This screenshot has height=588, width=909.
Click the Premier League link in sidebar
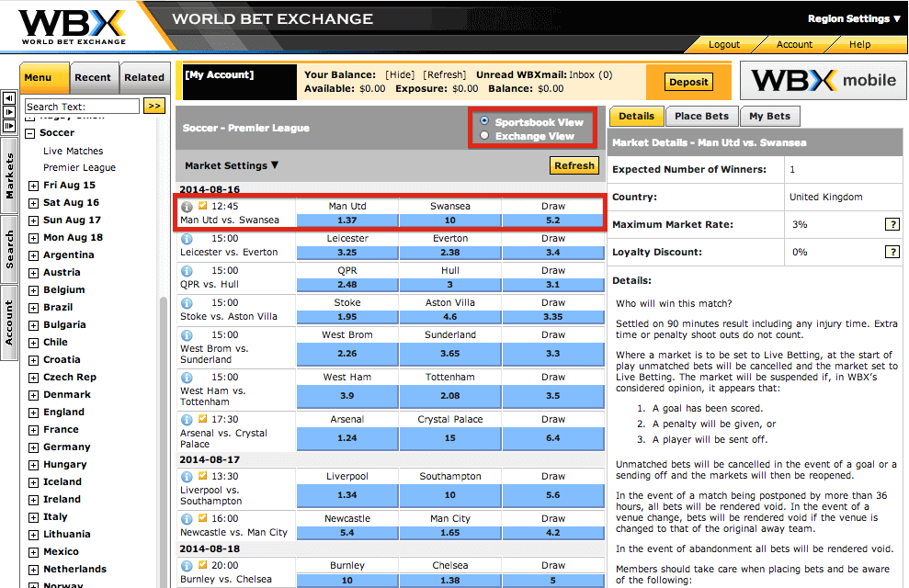tap(79, 168)
